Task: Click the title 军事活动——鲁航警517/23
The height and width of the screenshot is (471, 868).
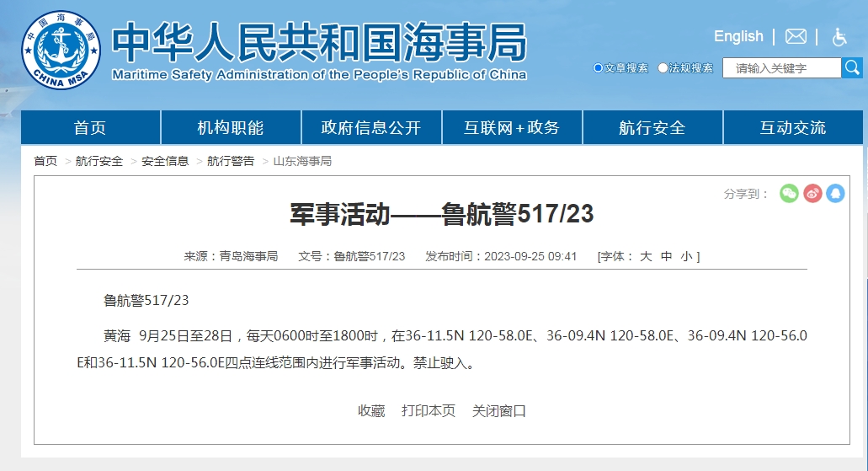Action: [x=442, y=214]
